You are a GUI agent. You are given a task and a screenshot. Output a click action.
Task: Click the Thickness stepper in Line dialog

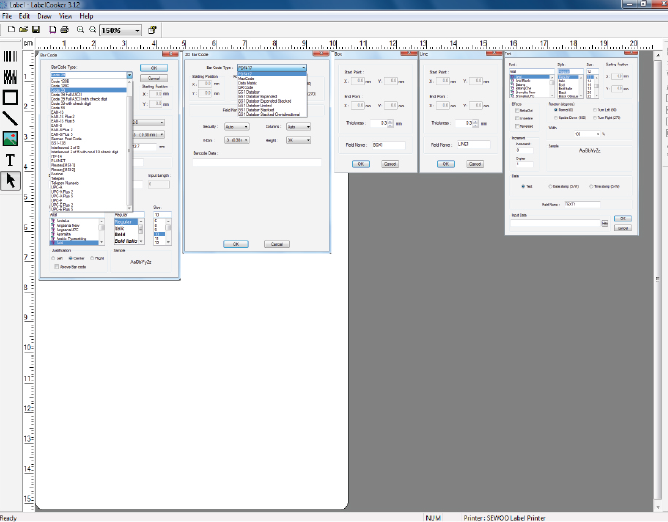point(476,123)
